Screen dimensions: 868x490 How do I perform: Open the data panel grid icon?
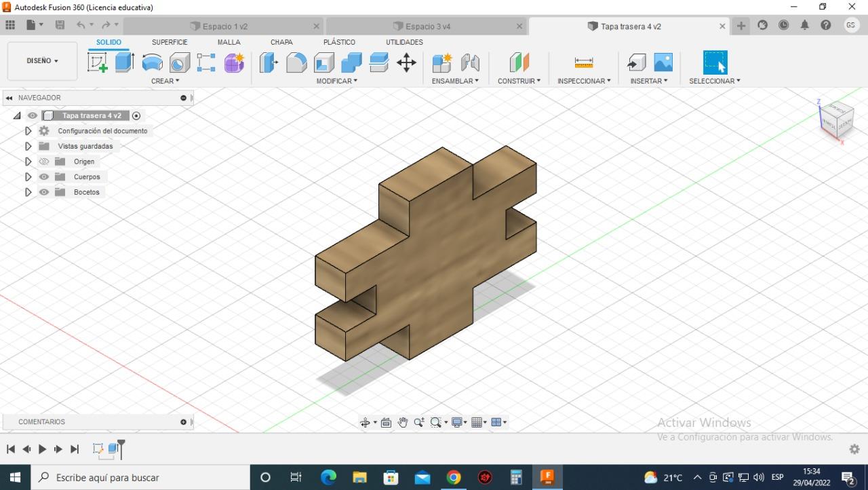click(10, 26)
